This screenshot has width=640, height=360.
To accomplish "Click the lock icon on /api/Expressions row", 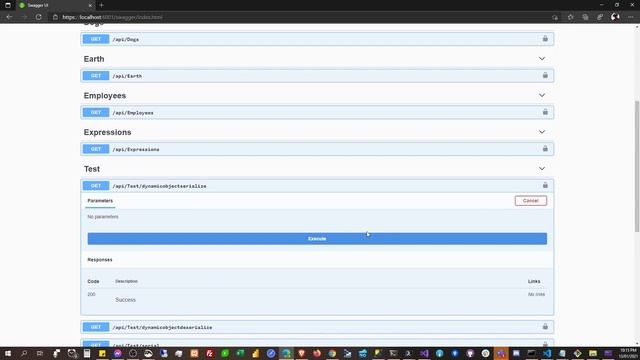I will (545, 149).
